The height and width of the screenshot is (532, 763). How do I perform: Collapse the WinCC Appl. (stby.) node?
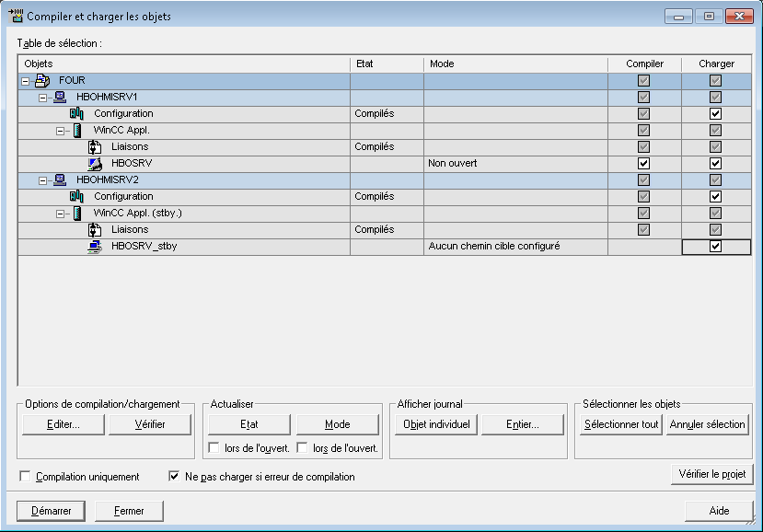point(60,214)
